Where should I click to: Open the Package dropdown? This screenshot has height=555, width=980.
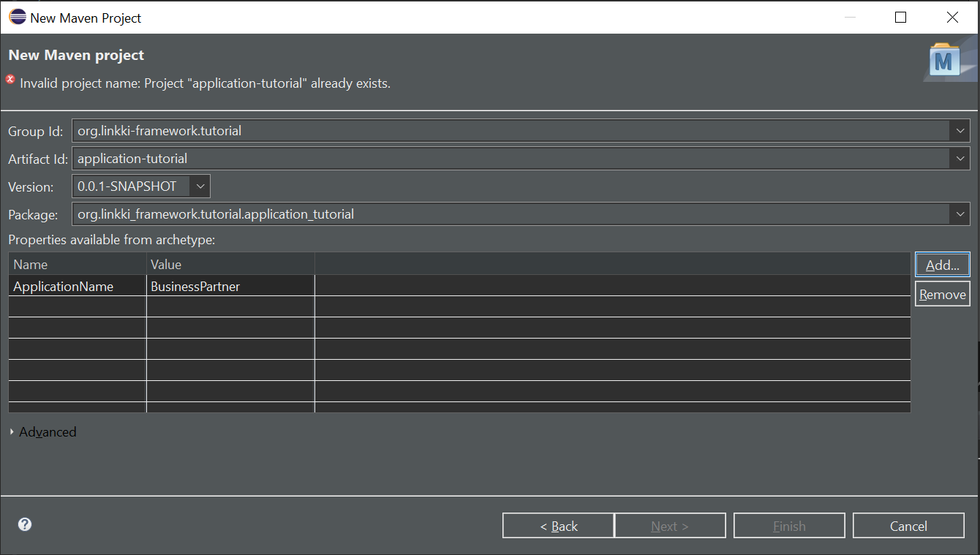tap(960, 214)
